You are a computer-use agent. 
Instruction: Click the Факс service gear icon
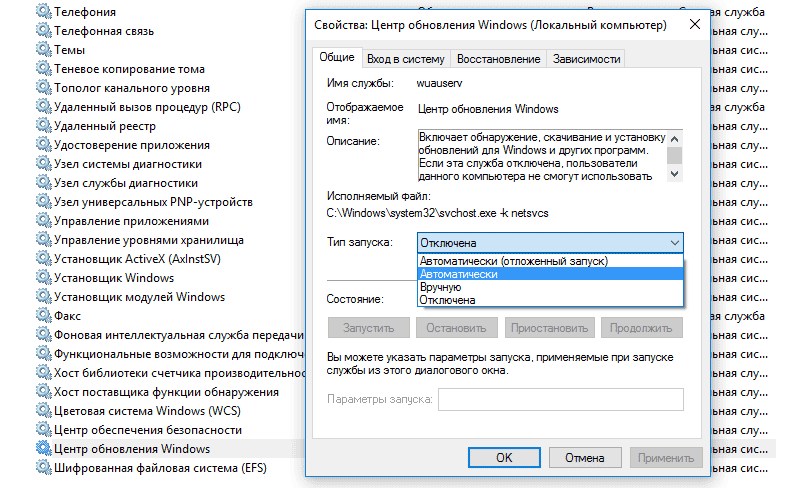point(44,315)
